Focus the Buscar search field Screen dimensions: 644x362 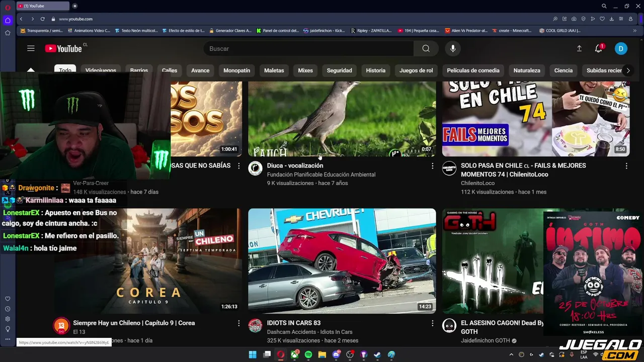[x=309, y=48]
